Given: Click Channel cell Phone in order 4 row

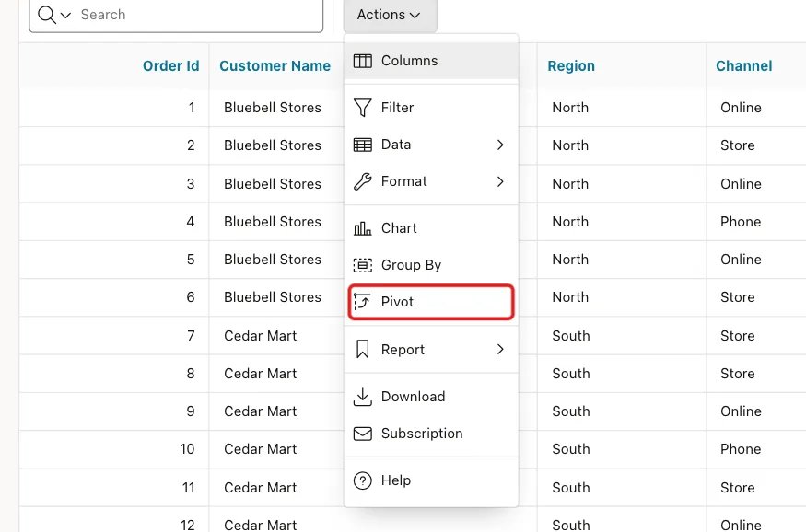Looking at the screenshot, I should [x=741, y=222].
